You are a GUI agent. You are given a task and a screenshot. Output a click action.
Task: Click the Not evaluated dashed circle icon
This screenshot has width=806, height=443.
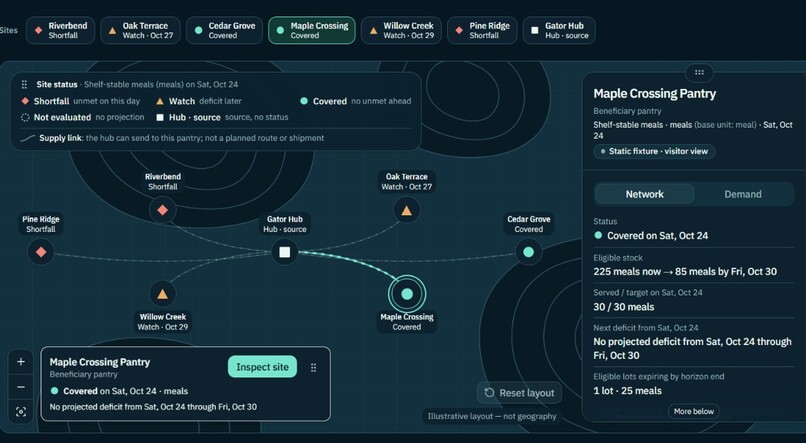[x=25, y=117]
